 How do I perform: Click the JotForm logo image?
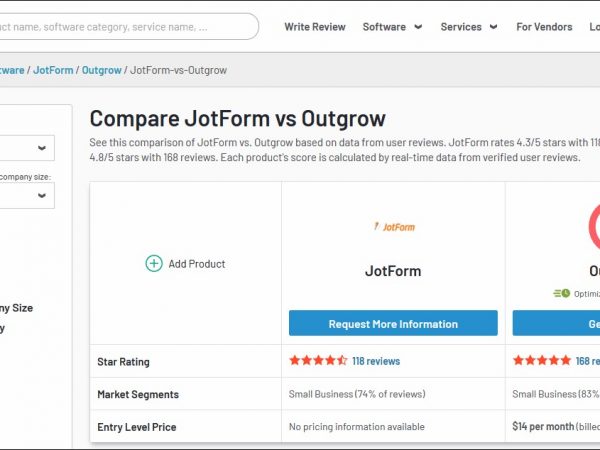pos(393,227)
